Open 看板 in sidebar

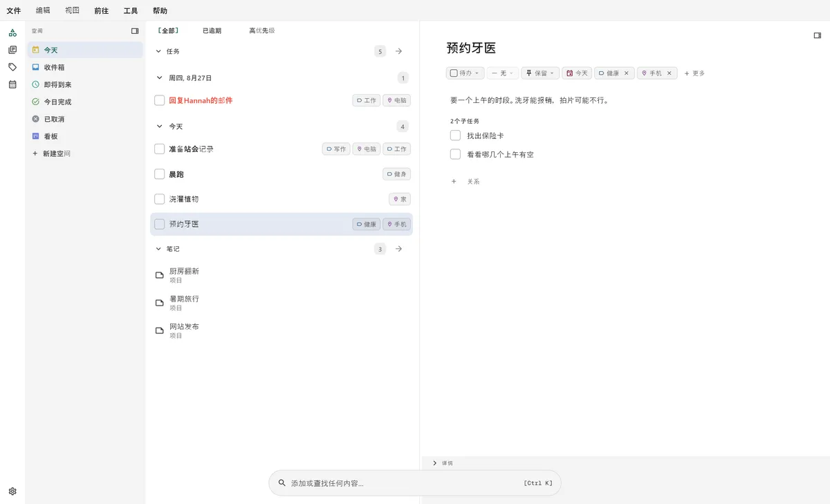pos(85,136)
